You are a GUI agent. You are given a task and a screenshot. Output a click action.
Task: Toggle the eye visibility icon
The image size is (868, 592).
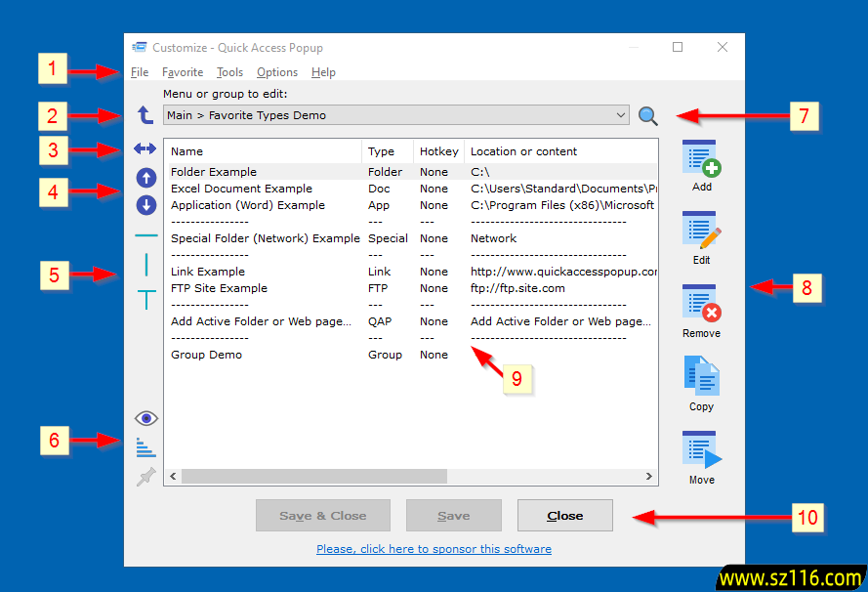(x=145, y=418)
